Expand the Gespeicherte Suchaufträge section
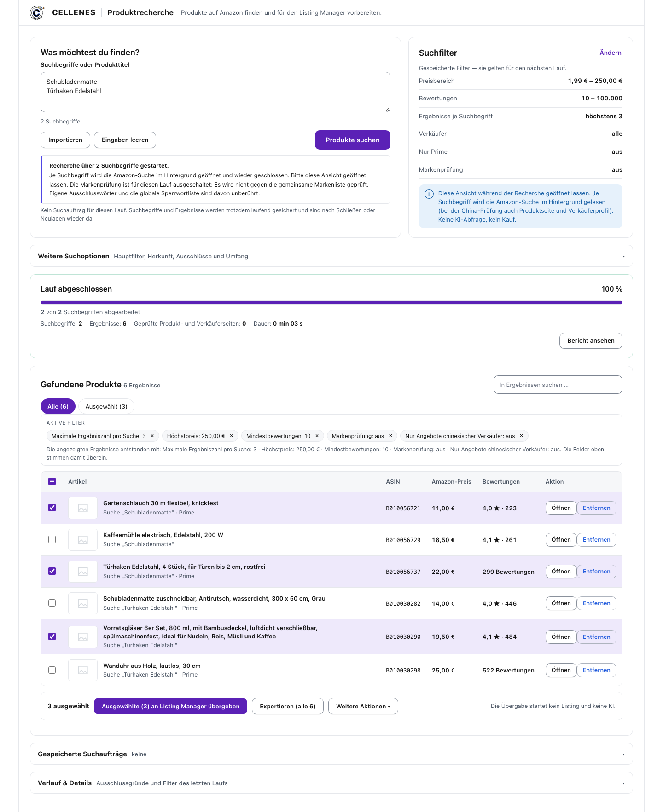This screenshot has height=812, width=663. (331, 754)
